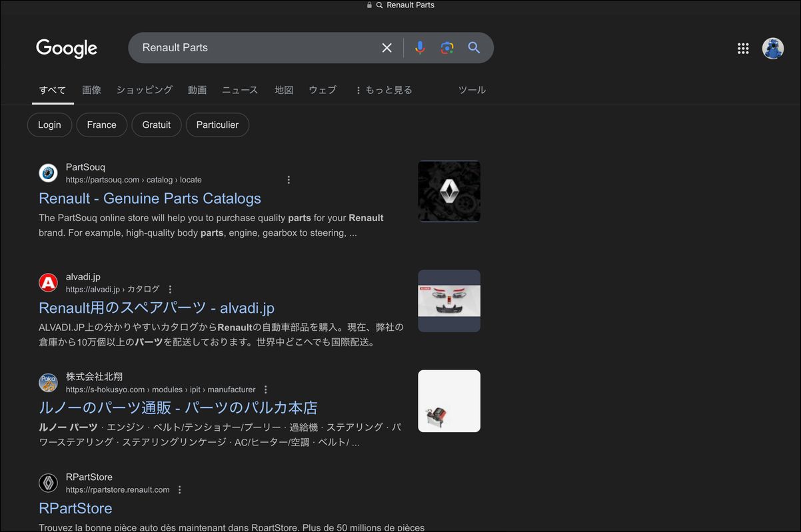This screenshot has width=801, height=532.
Task: Apply the France filter chip
Action: click(x=101, y=125)
